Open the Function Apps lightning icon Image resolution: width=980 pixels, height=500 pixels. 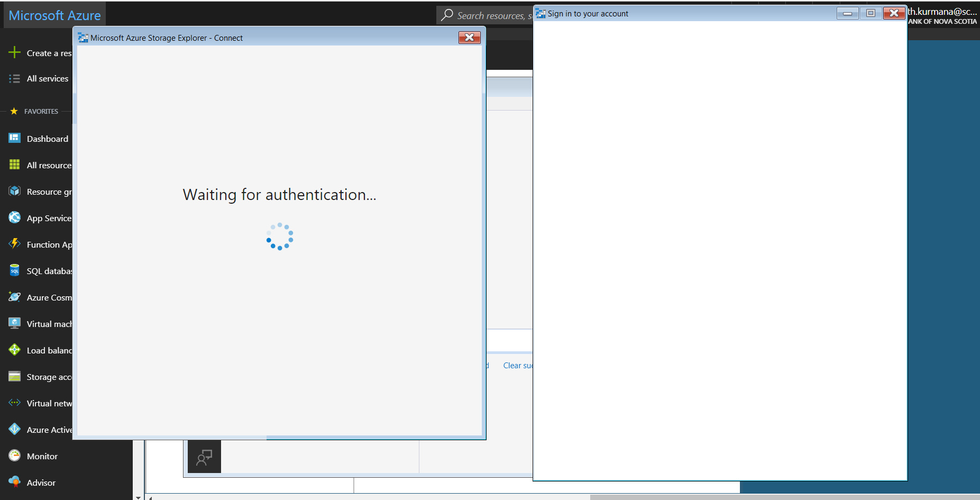(x=14, y=244)
